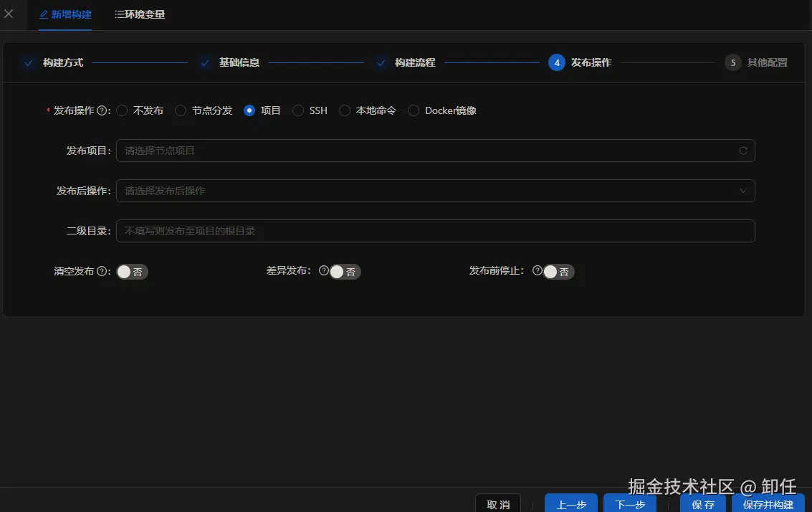Go to the 构建流程 step
Screen dimensions: 812x512
click(406, 62)
